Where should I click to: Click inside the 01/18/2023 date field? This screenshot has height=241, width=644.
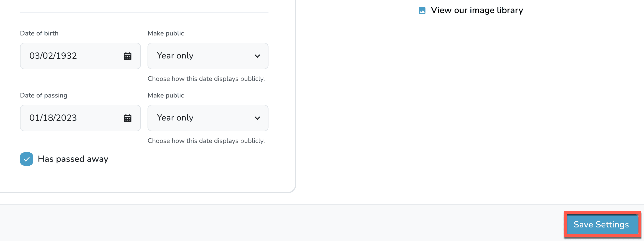point(69,118)
